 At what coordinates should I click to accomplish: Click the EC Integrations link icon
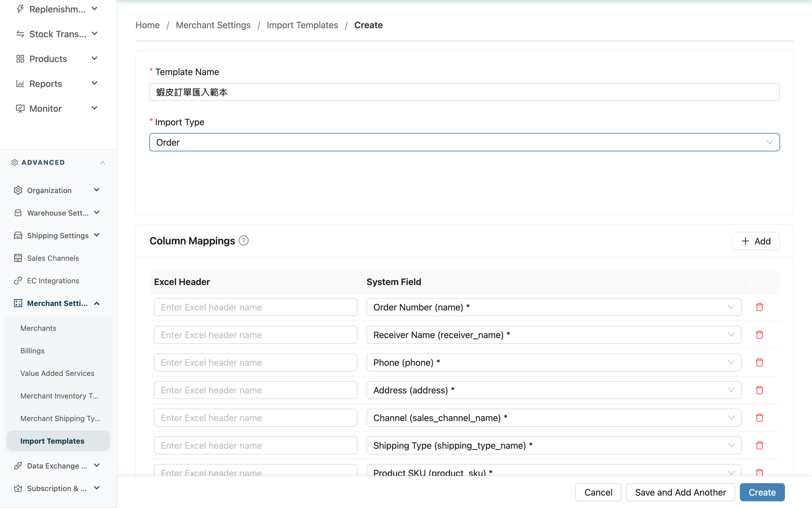(18, 281)
